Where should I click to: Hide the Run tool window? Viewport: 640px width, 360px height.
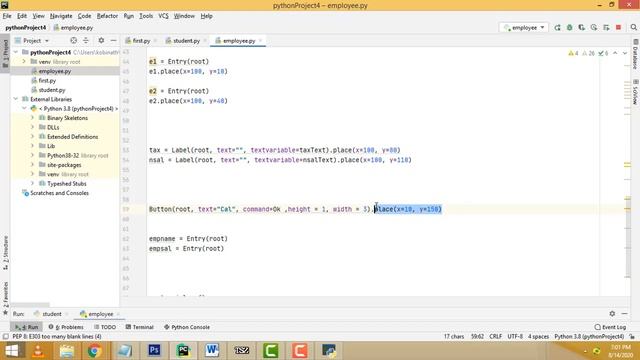click(x=624, y=313)
